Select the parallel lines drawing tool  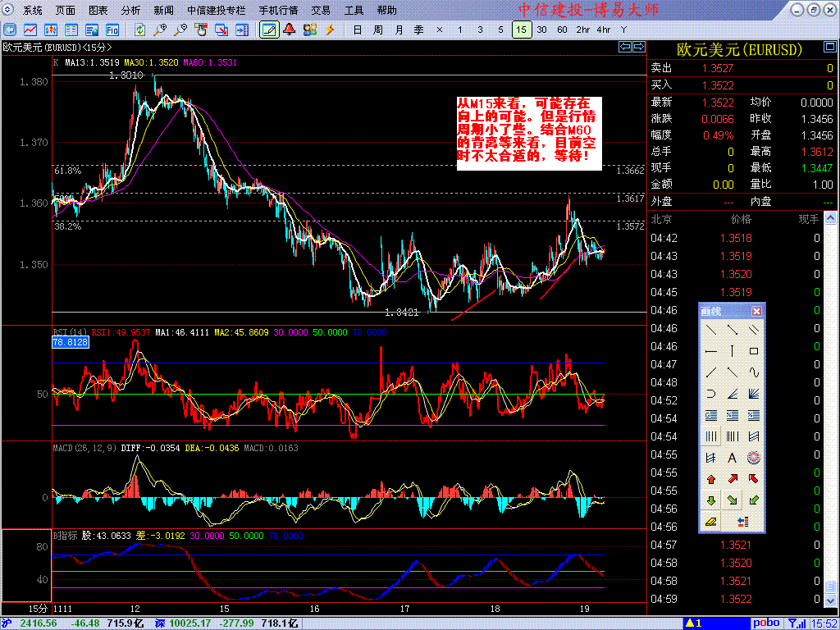tap(753, 330)
